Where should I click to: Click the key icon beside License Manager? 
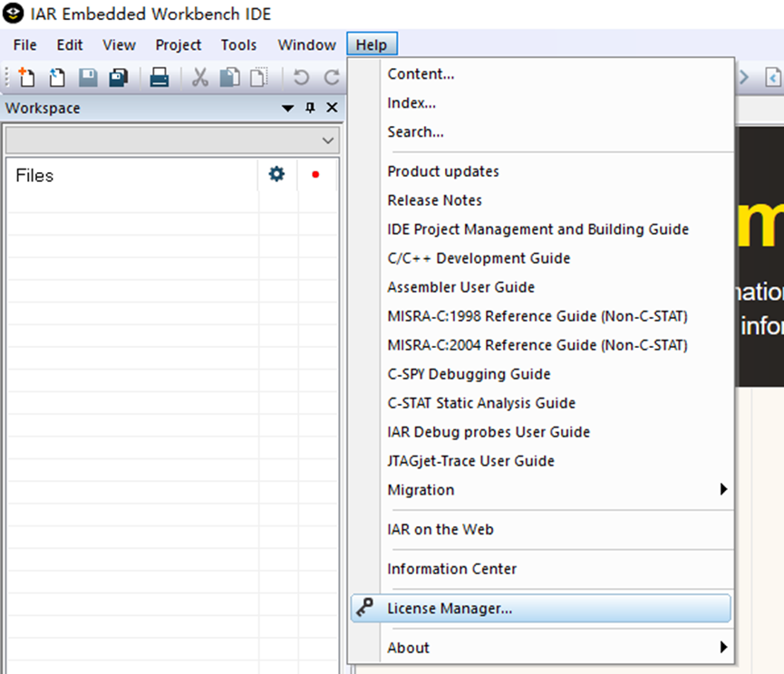click(x=364, y=608)
